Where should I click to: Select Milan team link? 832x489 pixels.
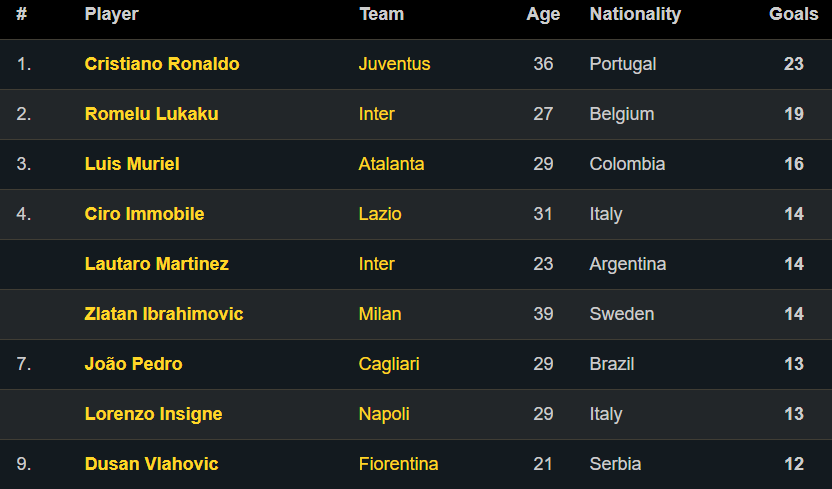[380, 314]
